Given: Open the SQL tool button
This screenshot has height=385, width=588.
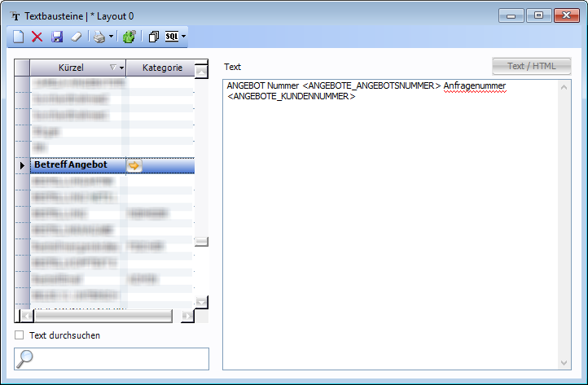Looking at the screenshot, I should [172, 37].
